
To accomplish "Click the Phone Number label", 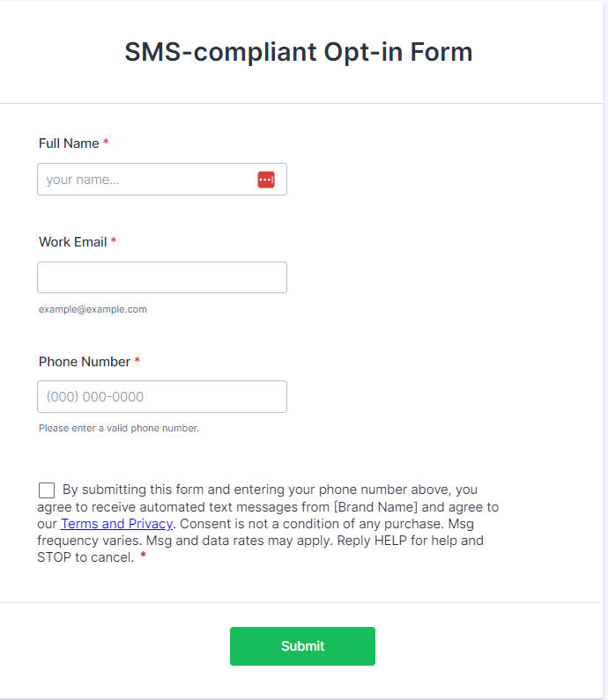I will pyautogui.click(x=85, y=362).
